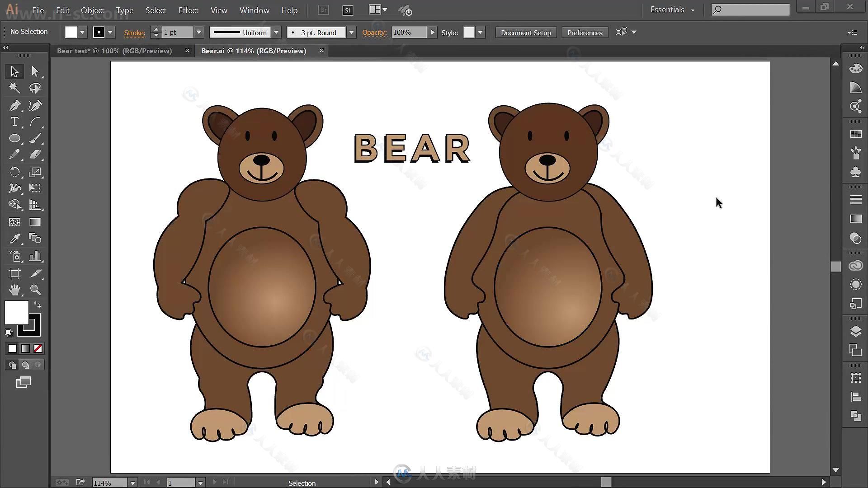Open Uniform variable width profile dropdown
Image resolution: width=868 pixels, height=488 pixels.
276,33
